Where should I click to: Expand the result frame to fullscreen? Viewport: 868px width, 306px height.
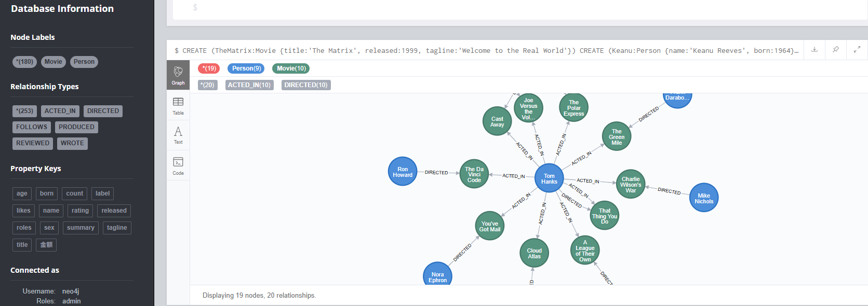click(x=857, y=50)
